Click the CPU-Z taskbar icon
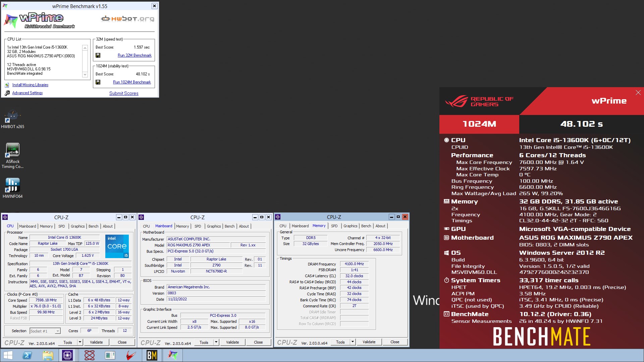Viewport: 644px width, 362px height. [67, 355]
